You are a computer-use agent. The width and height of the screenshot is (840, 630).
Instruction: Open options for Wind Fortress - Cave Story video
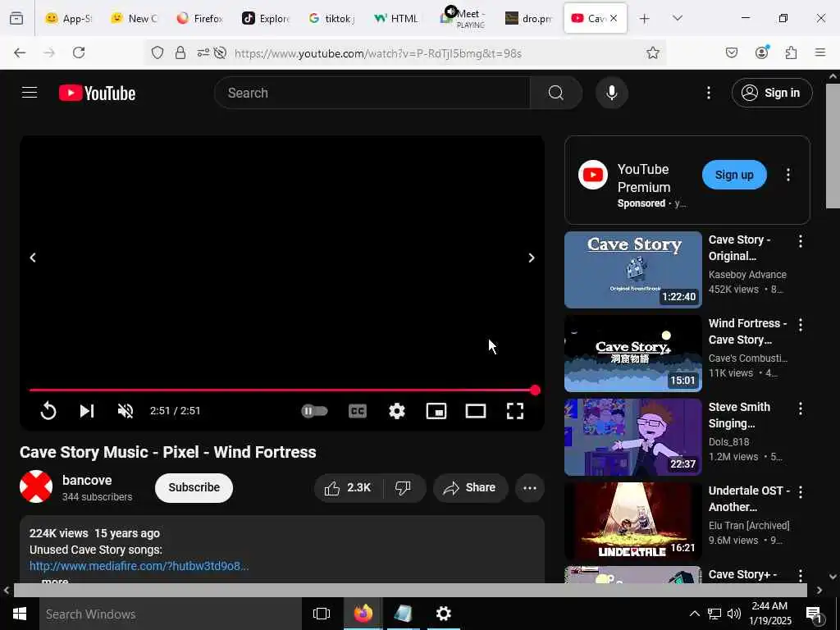tap(801, 325)
